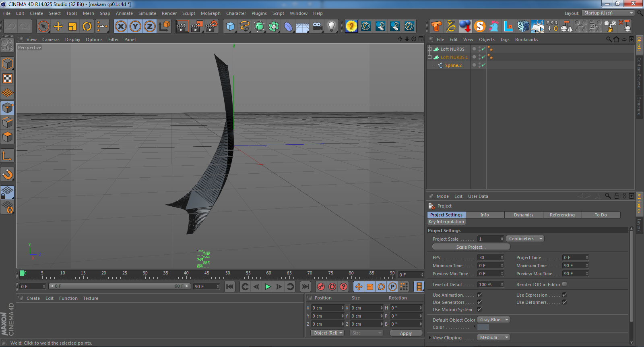Click the Render to Picture Viewer icon

tap(197, 27)
